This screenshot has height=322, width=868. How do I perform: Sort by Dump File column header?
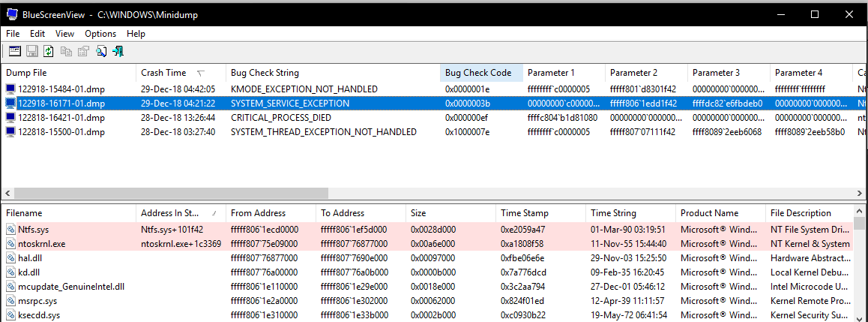tap(69, 73)
